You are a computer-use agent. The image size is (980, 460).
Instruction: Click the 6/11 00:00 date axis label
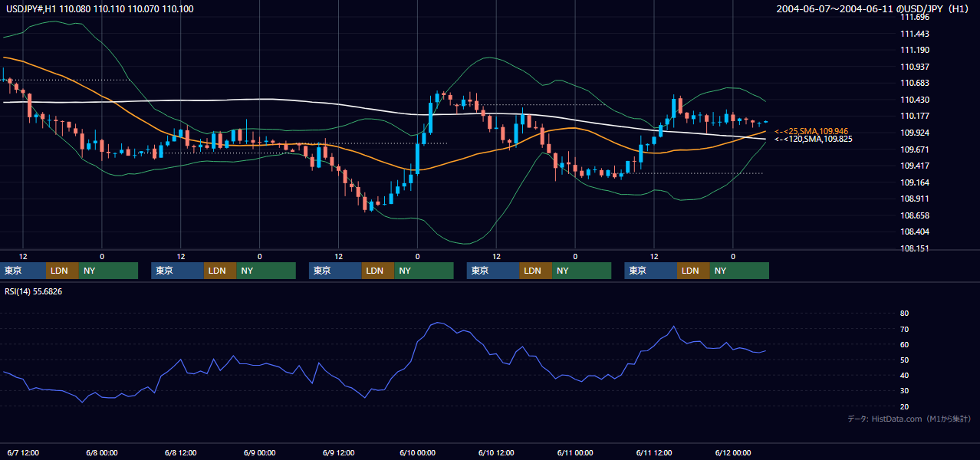click(575, 452)
